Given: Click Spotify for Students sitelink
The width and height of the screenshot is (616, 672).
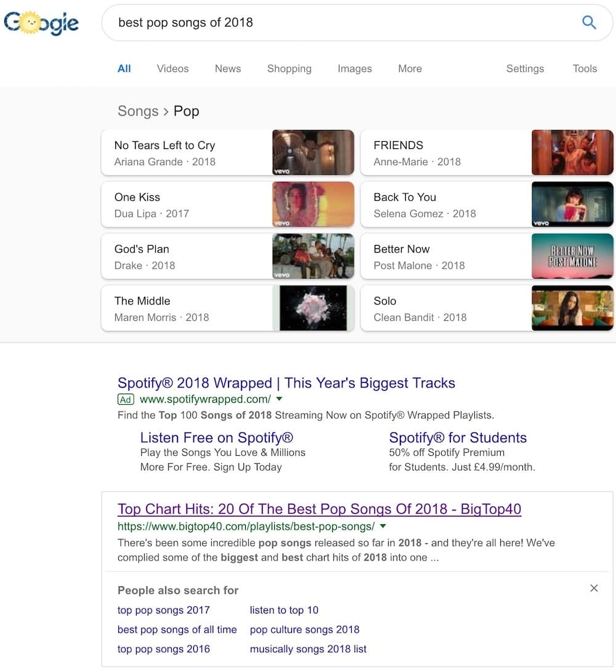Looking at the screenshot, I should click(x=458, y=438).
